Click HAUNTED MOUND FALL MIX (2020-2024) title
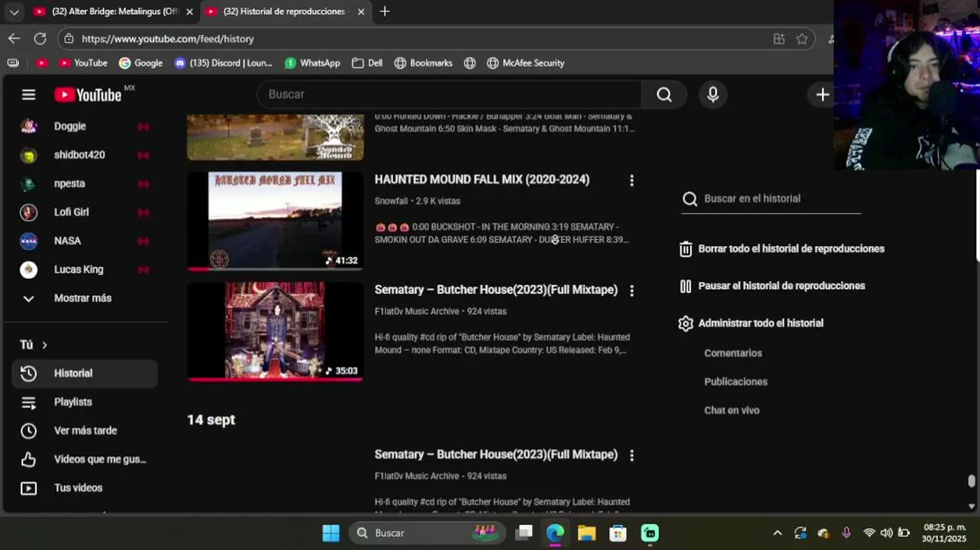This screenshot has height=550, width=980. 482,180
